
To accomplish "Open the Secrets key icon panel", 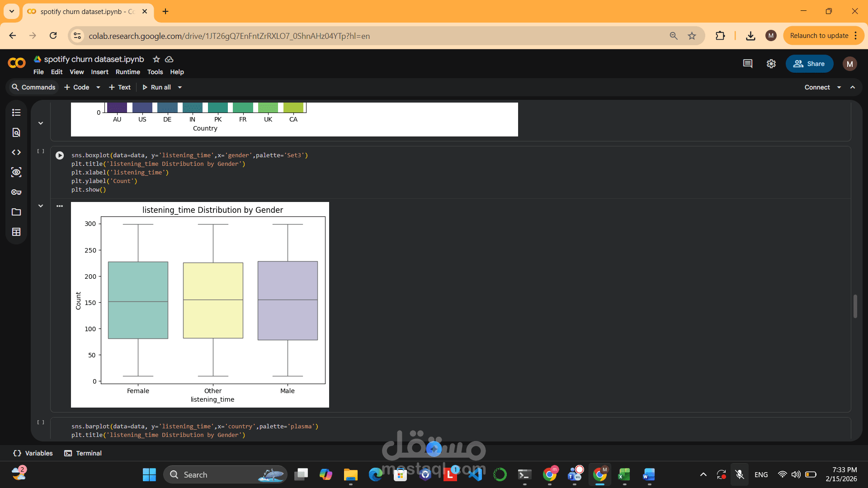I will pyautogui.click(x=16, y=192).
